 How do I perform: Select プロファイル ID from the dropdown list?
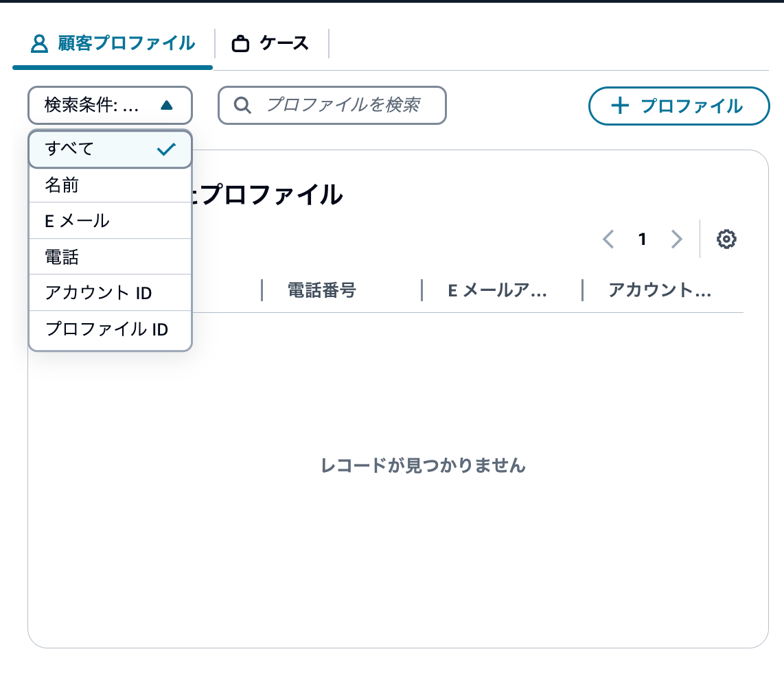[x=110, y=329]
